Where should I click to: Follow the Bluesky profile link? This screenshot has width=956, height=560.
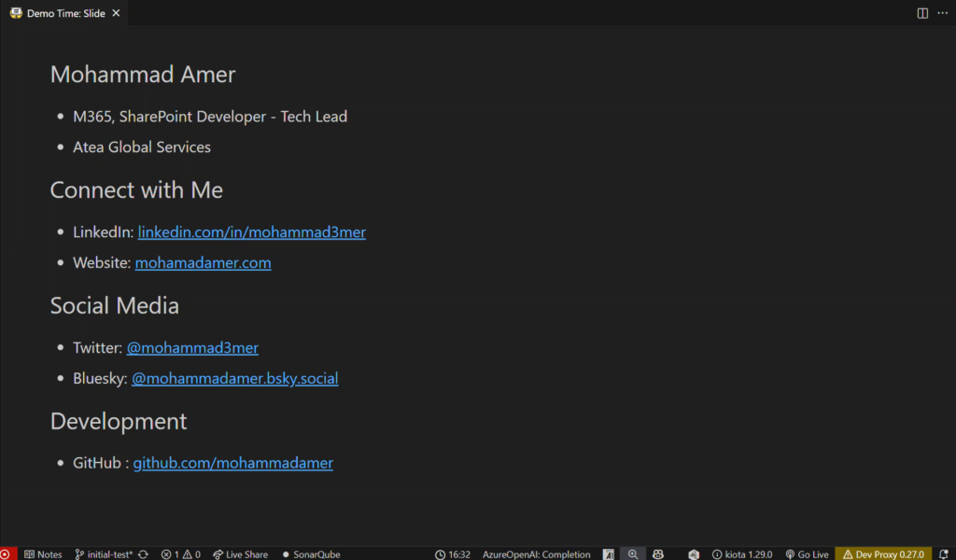click(x=234, y=379)
